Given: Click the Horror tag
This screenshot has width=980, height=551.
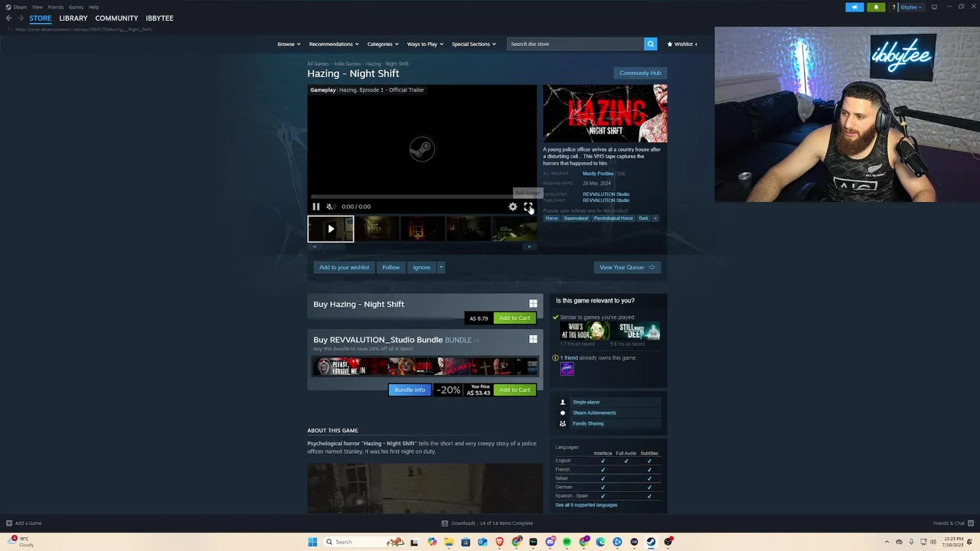Looking at the screenshot, I should (551, 218).
